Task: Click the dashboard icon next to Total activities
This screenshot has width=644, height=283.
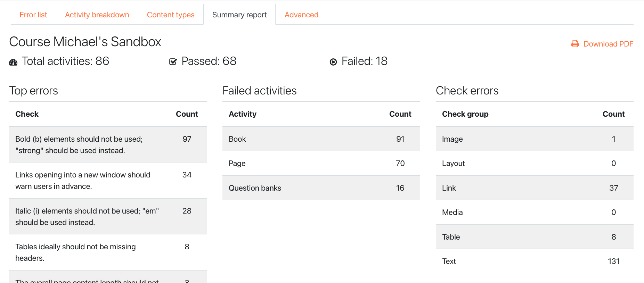Action: click(x=13, y=63)
